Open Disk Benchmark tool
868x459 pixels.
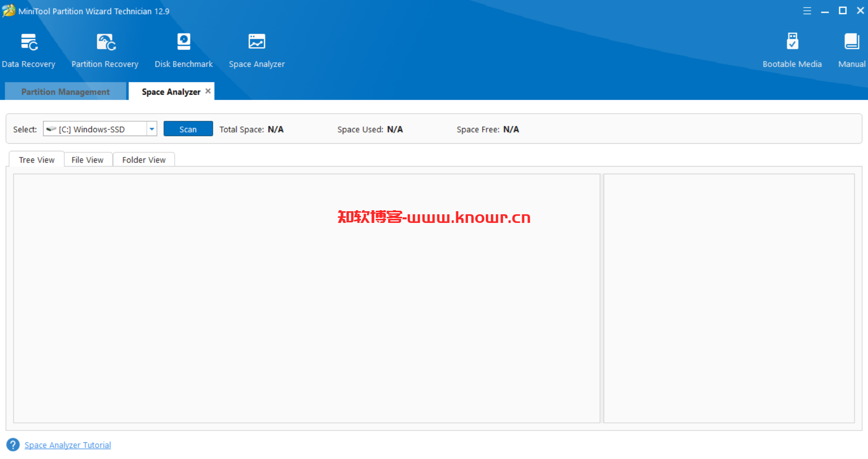click(184, 50)
